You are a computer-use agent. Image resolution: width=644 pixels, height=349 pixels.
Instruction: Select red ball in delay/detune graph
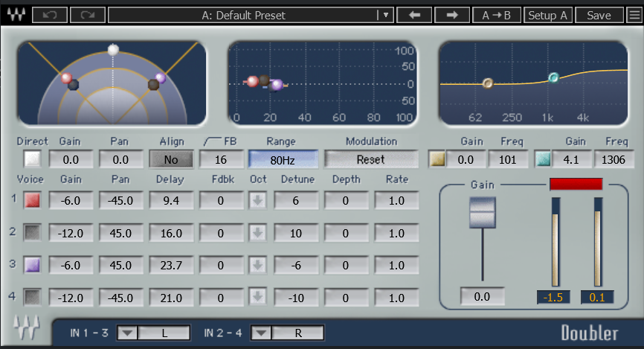coord(252,81)
